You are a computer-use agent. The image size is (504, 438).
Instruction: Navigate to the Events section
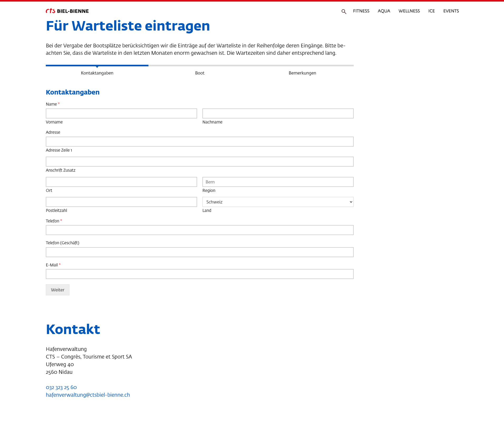pyautogui.click(x=451, y=11)
